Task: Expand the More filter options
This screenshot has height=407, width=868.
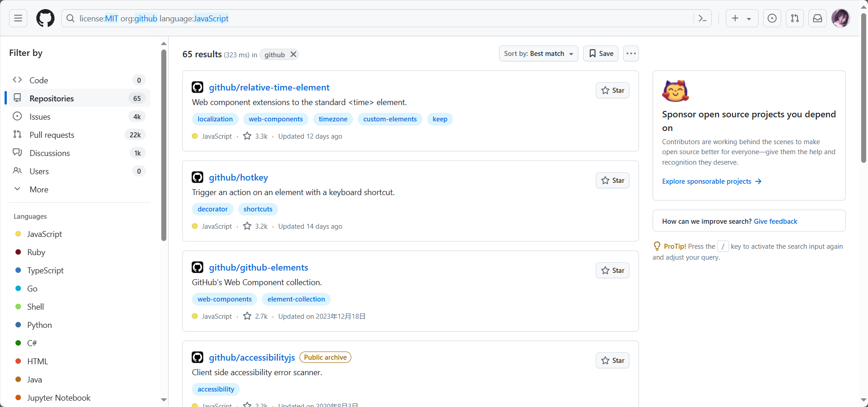Action: pyautogui.click(x=39, y=189)
